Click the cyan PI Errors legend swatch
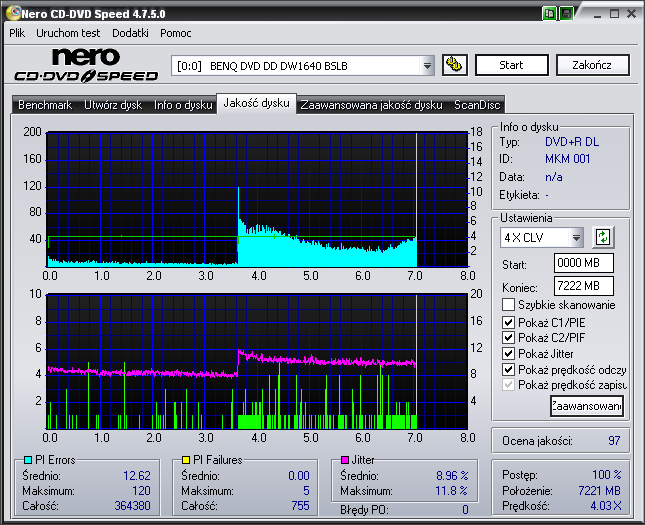 point(28,460)
